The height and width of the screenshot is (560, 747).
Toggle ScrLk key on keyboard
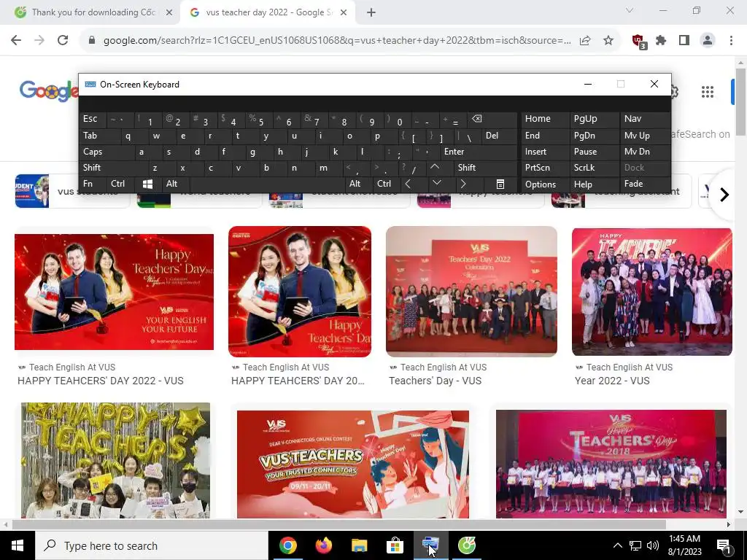[594, 168]
